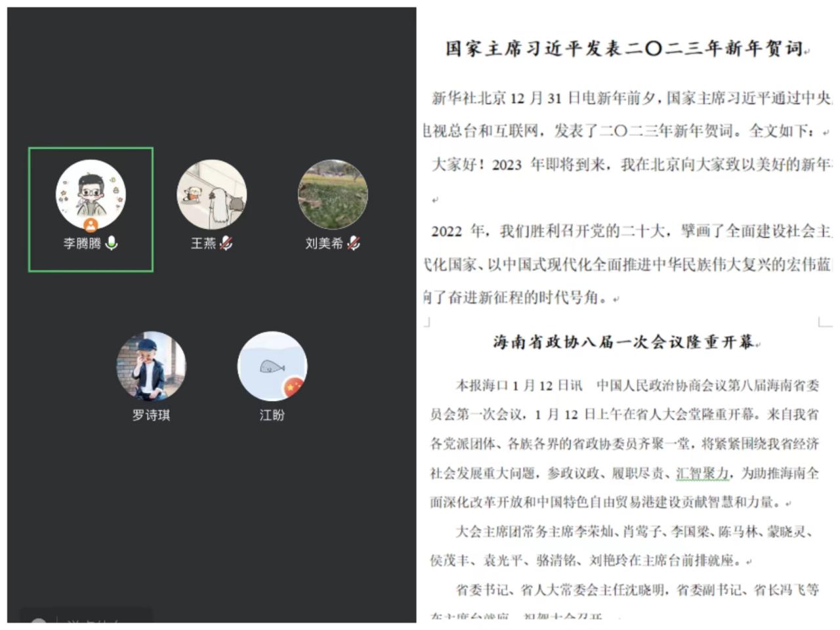Viewport: 840px width, 630px height.
Task: Select the name label 刘美希
Action: [x=324, y=243]
